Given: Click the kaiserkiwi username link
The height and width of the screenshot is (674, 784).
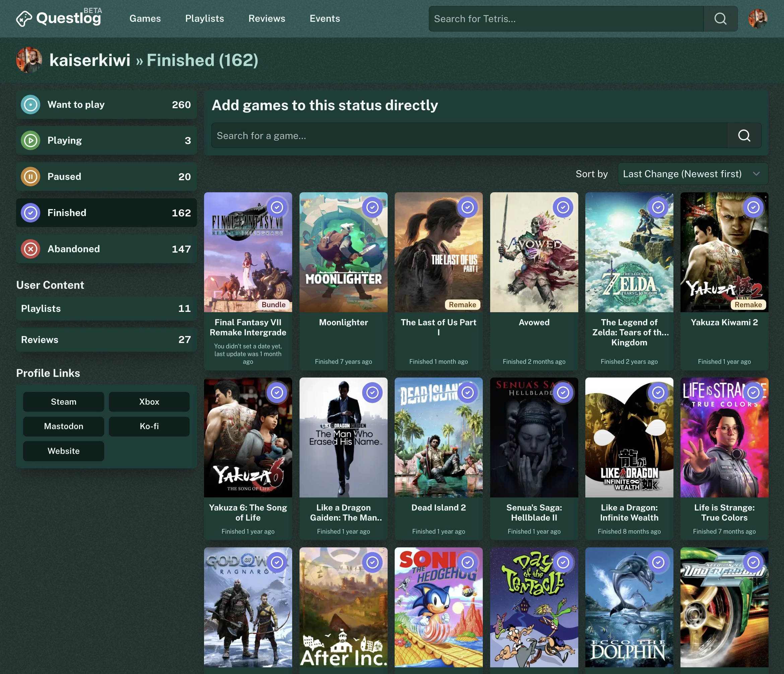Looking at the screenshot, I should [90, 60].
